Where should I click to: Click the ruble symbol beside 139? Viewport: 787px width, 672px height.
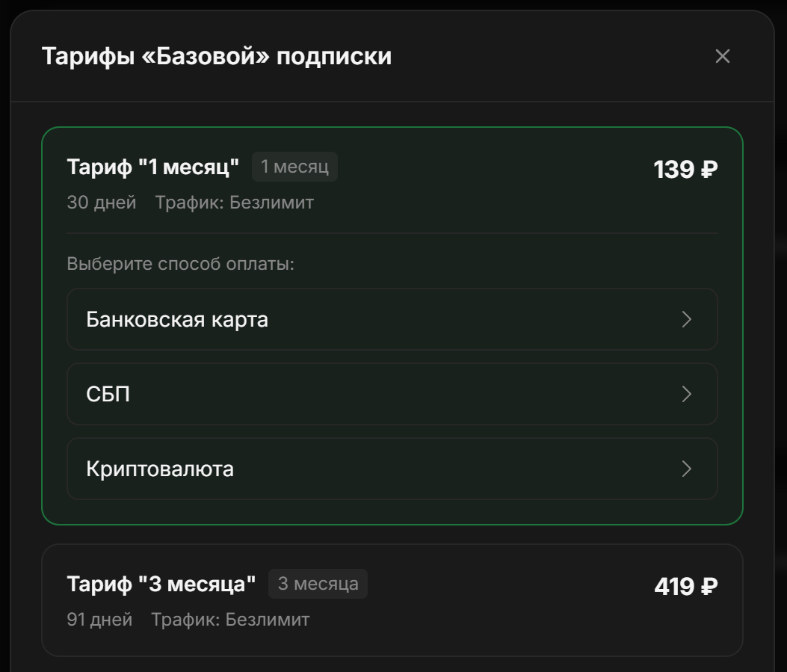point(709,170)
